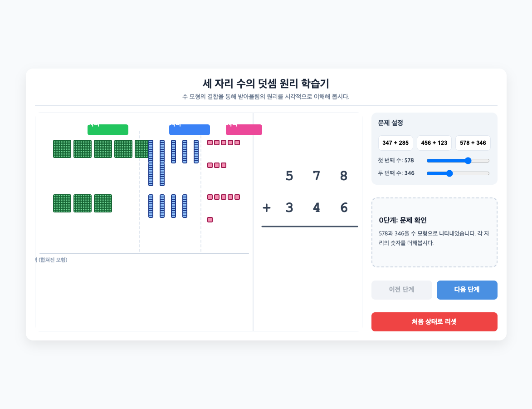Select the lone pink unit cube at bottom

[210, 220]
